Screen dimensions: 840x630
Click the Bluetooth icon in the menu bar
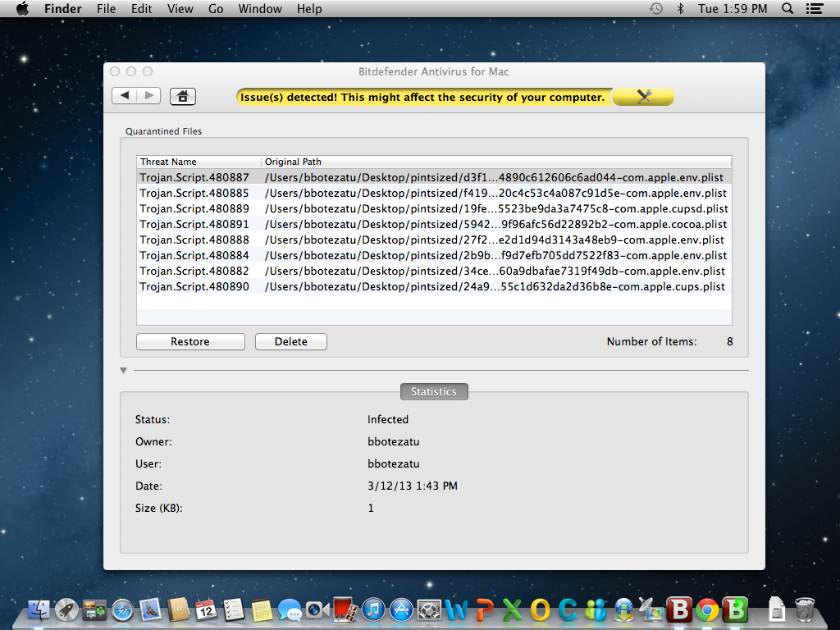(x=682, y=9)
